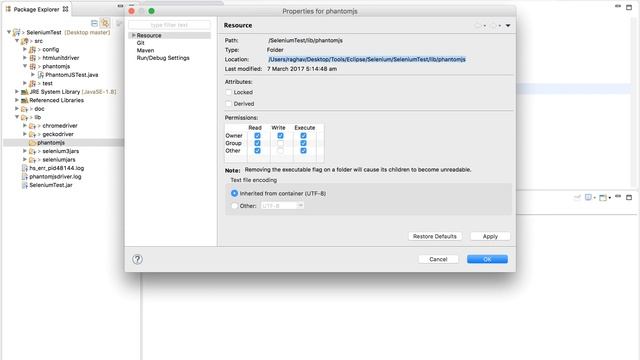Toggle the Locked attribute checkbox
The width and height of the screenshot is (640, 360).
coord(229,93)
